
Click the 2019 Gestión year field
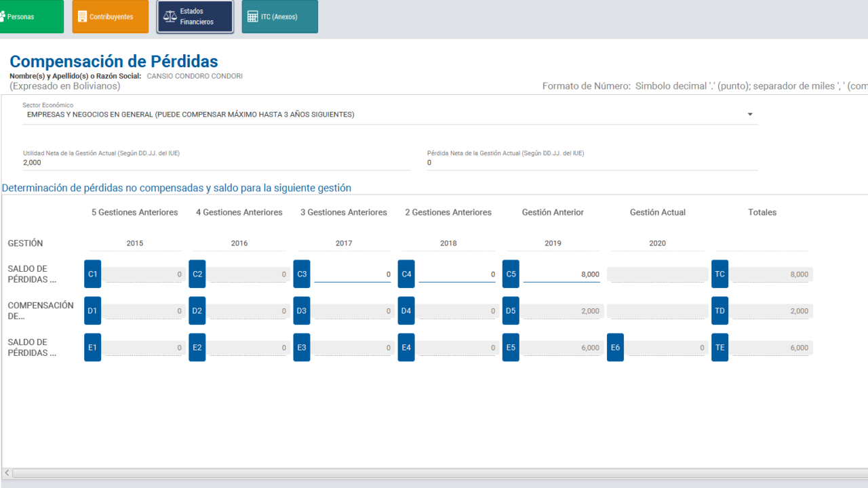[553, 243]
